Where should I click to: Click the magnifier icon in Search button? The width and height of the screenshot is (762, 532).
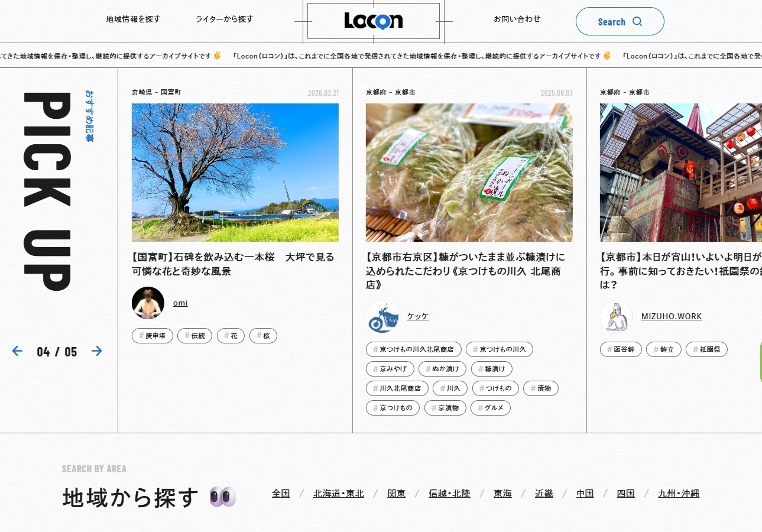point(637,22)
